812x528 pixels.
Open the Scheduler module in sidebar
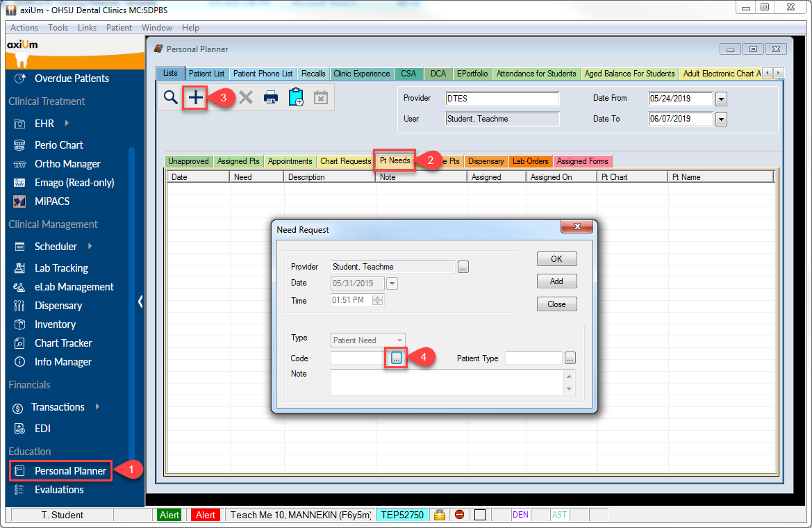(56, 246)
